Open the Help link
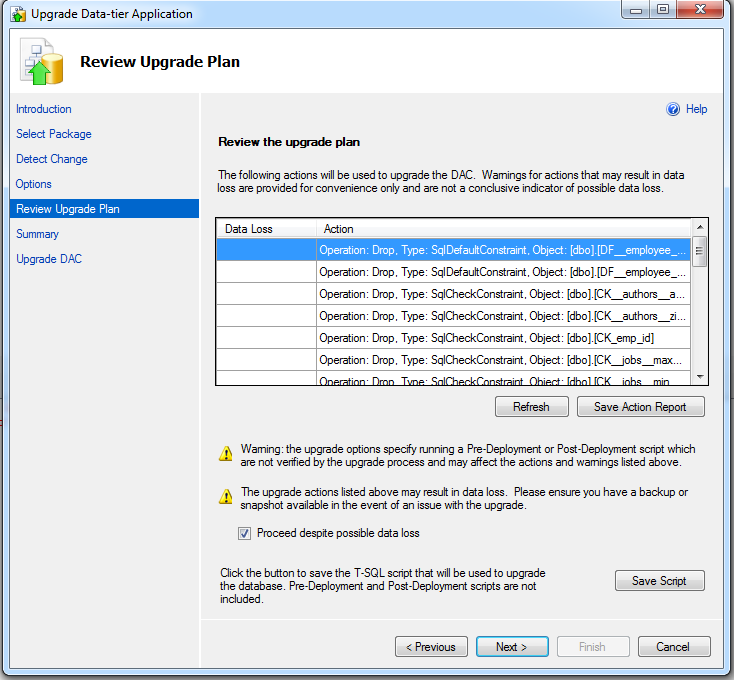The width and height of the screenshot is (734, 680). coord(696,109)
